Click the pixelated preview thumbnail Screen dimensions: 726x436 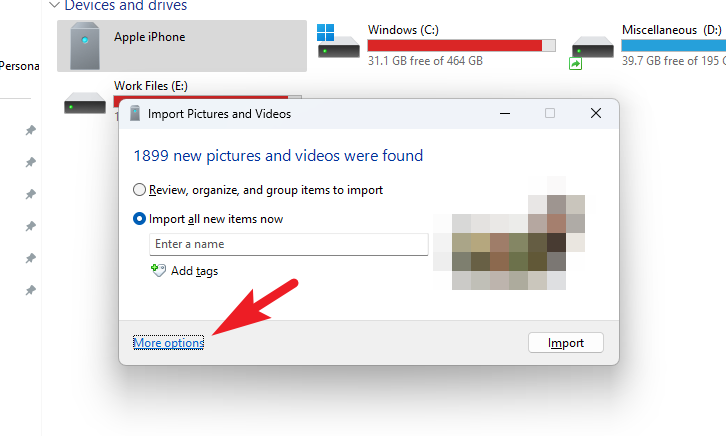[x=509, y=233]
